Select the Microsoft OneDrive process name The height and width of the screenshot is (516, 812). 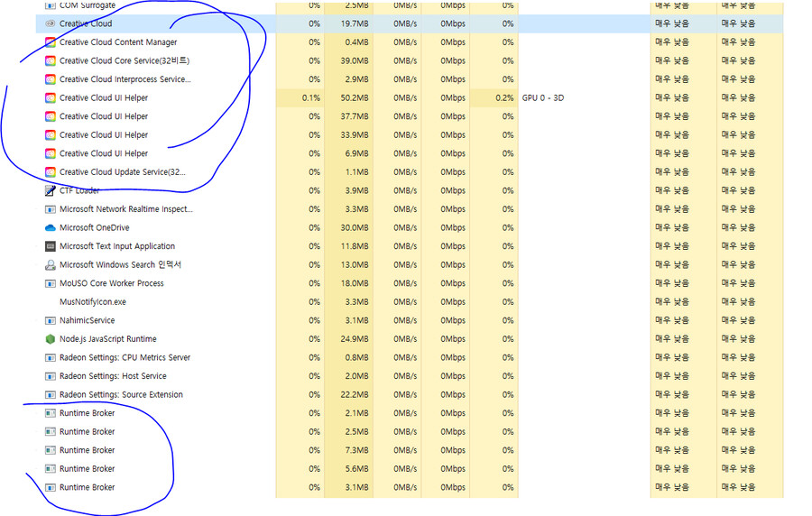click(x=94, y=227)
